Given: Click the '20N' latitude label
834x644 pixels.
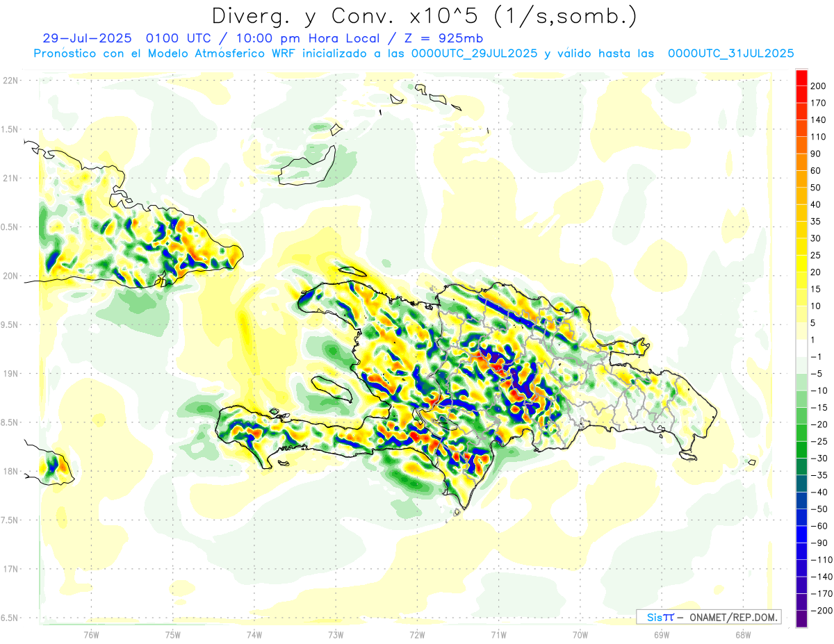Looking at the screenshot, I should pos(10,276).
